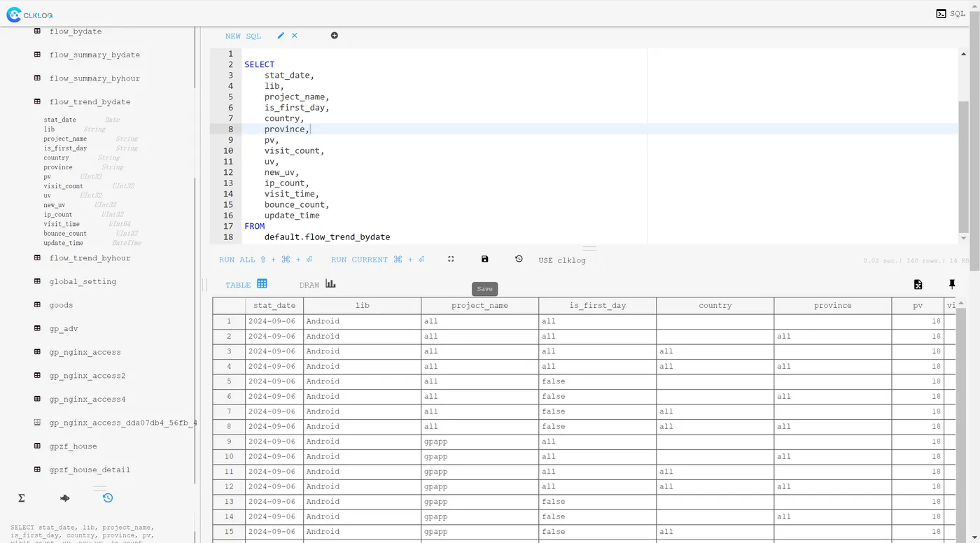Add a new SQL tab with plus icon
The width and height of the screenshot is (980, 543).
pyautogui.click(x=335, y=36)
